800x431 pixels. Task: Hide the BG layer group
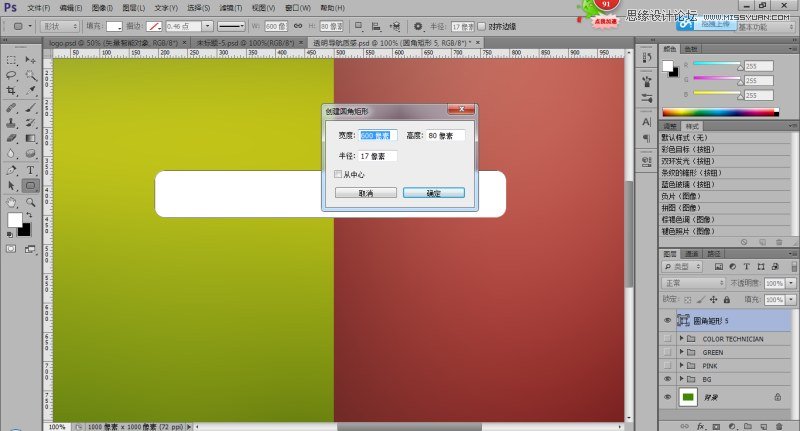click(667, 379)
